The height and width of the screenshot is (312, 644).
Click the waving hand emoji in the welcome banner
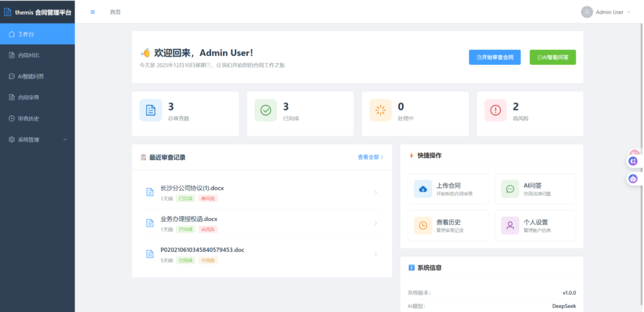pyautogui.click(x=145, y=52)
